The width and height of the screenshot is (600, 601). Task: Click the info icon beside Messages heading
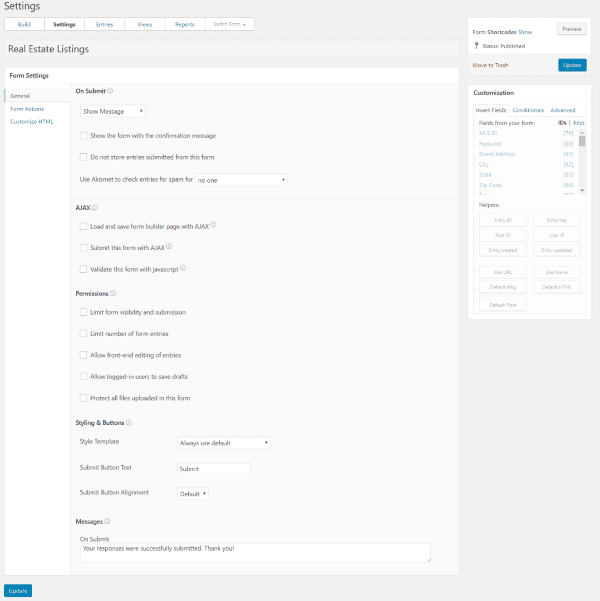[x=107, y=521]
